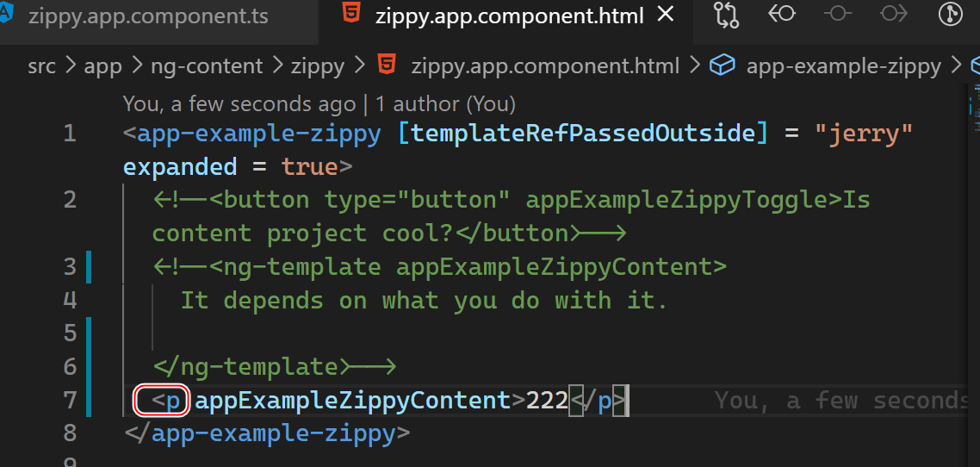Click the circled git branch icon

(x=952, y=15)
